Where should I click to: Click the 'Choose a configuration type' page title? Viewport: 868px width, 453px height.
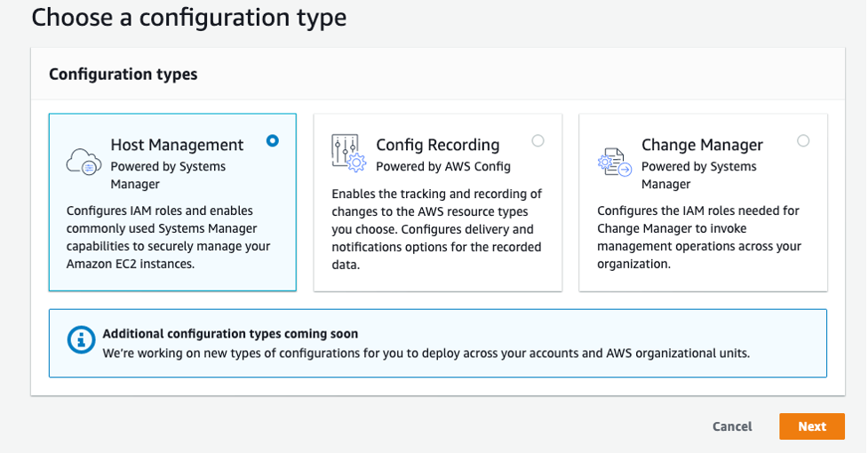188,17
